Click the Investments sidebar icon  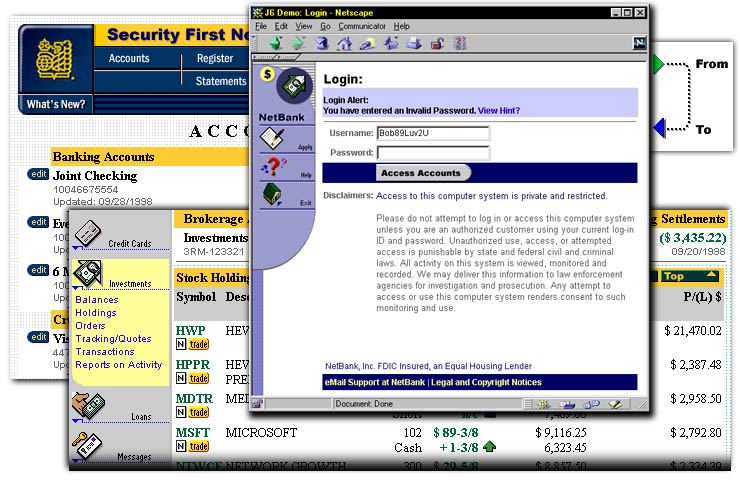tap(88, 273)
